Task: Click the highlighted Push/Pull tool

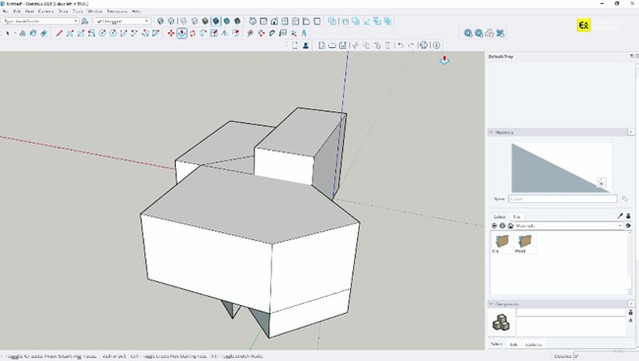Action: (182, 33)
